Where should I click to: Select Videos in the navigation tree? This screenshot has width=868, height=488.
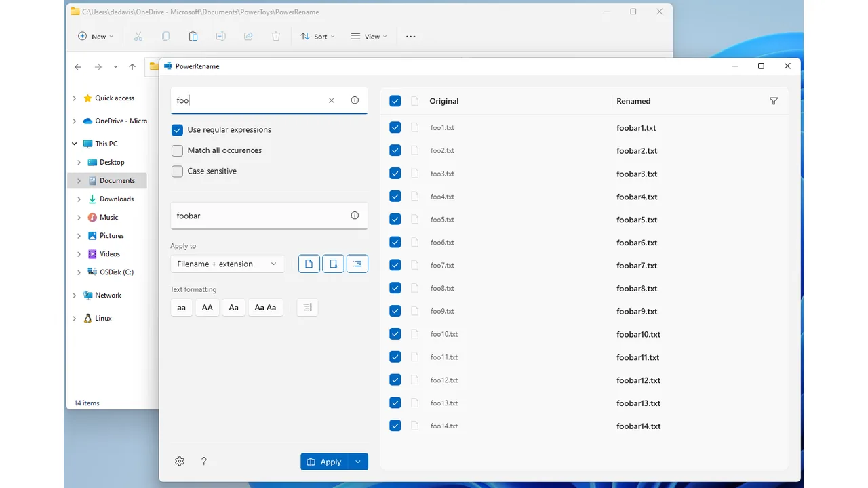coord(110,254)
